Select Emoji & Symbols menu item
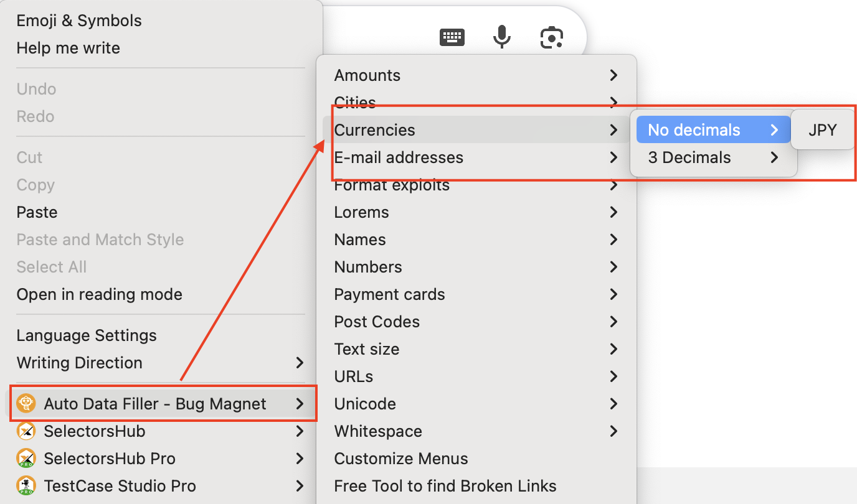The height and width of the screenshot is (504, 857). click(x=79, y=21)
